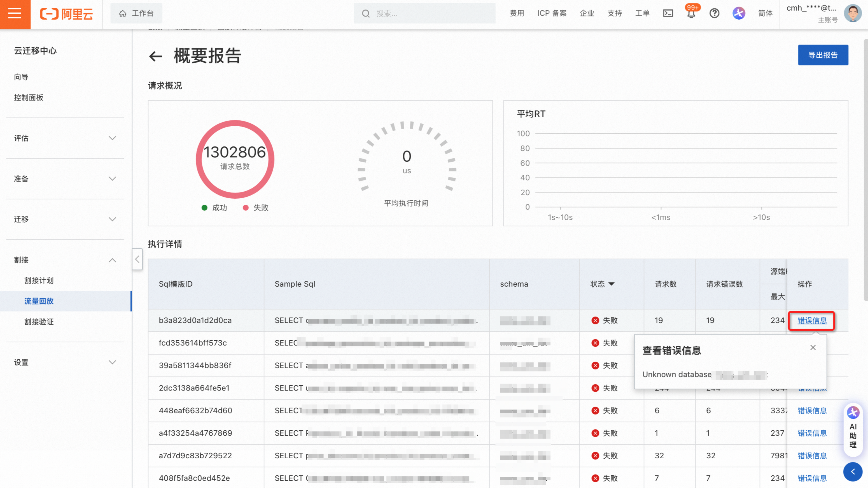Screen dimensions: 868x488
Task: Go back using the arrow beside 概要报告
Action: 155,56
